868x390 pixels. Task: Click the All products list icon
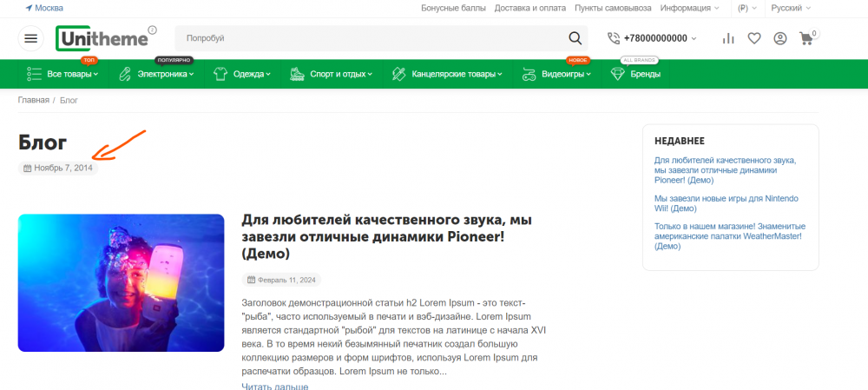pyautogui.click(x=35, y=74)
